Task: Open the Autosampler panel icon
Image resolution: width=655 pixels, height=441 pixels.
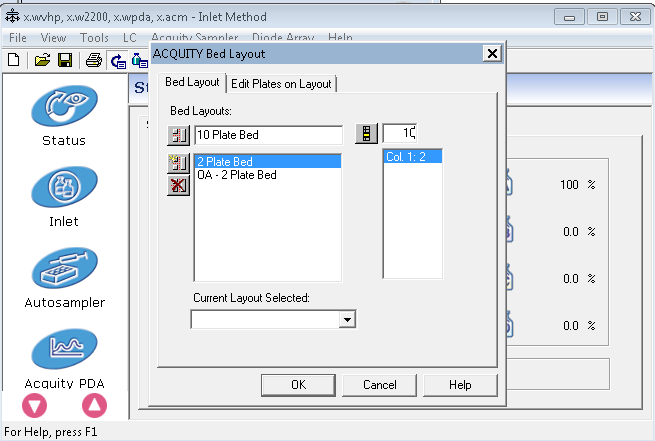Action: tap(64, 268)
